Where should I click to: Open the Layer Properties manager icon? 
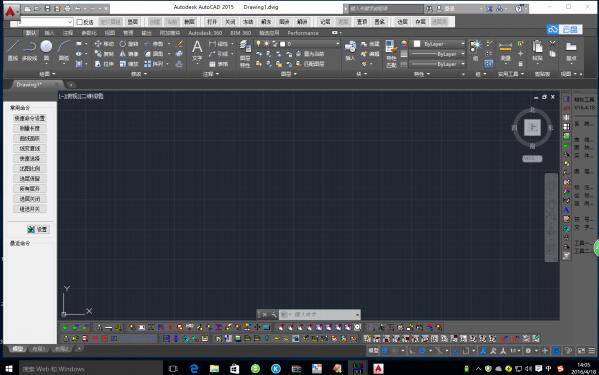pos(244,54)
